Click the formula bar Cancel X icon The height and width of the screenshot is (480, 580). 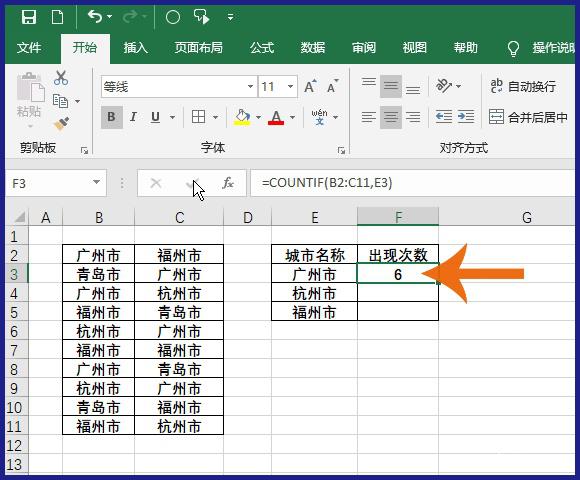point(156,183)
